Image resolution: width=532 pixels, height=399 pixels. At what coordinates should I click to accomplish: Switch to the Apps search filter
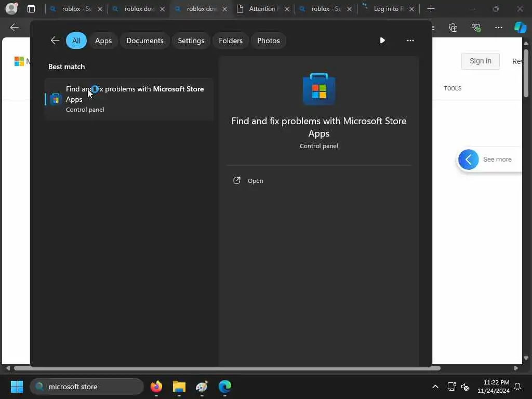click(103, 41)
